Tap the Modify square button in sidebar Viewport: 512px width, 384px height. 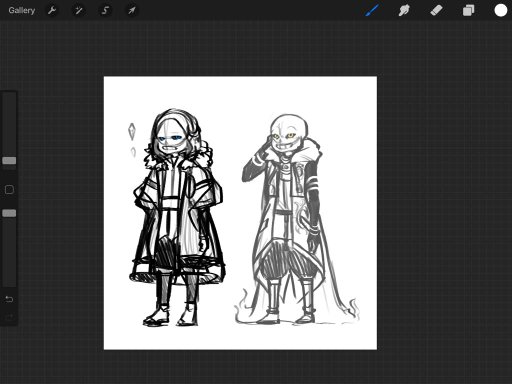[x=9, y=190]
